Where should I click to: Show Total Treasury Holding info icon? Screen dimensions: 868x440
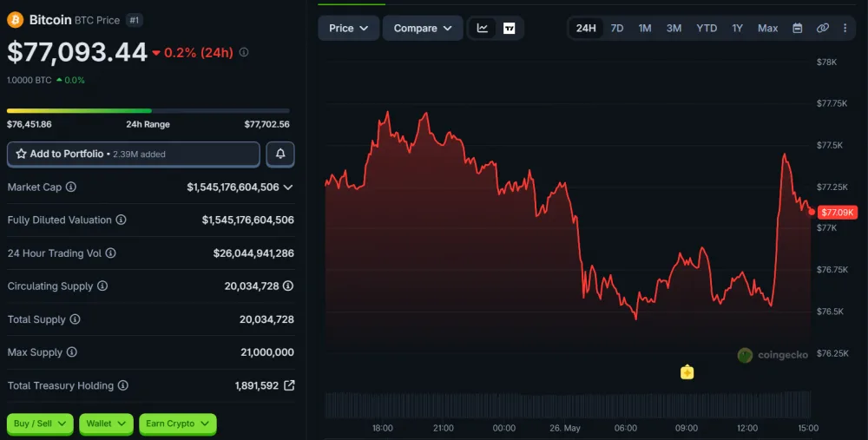(x=123, y=385)
